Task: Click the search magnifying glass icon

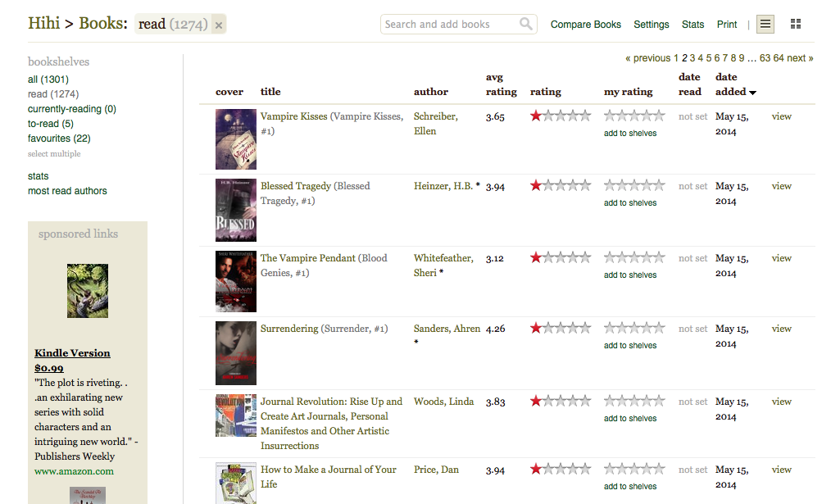Action: pyautogui.click(x=526, y=25)
